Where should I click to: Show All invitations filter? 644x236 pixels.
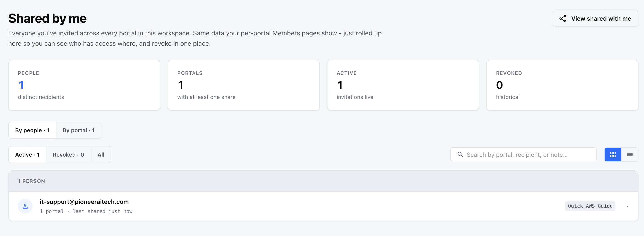point(101,155)
